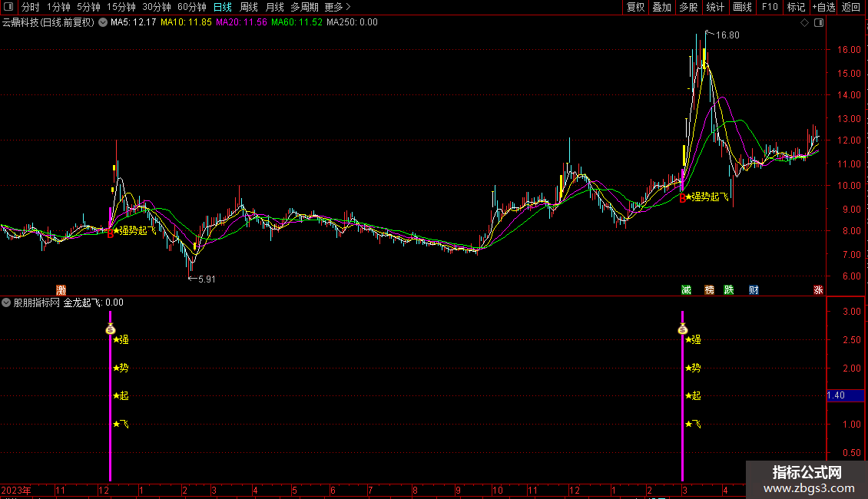Viewport: 868px width, 499px height.
Task: Click the 5.91 low price label
Action: click(207, 279)
